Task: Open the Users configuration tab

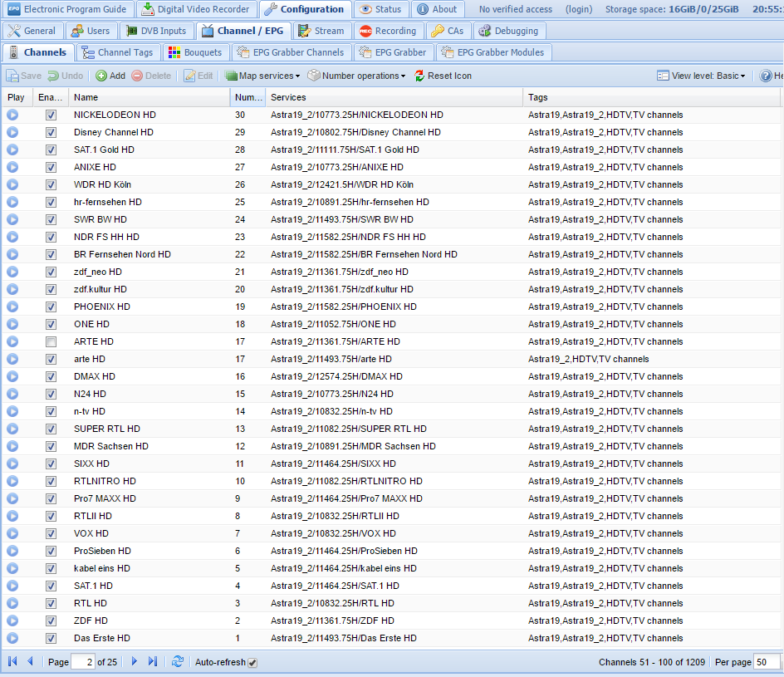Action: (x=91, y=31)
